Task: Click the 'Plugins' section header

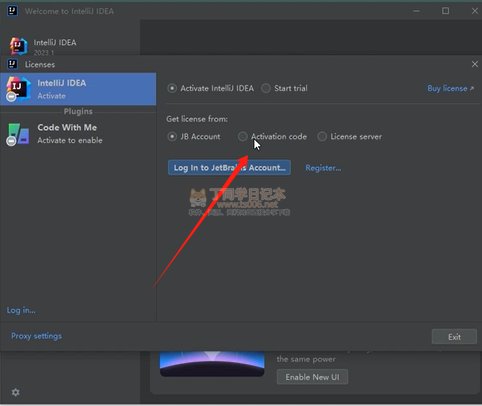Action: (x=78, y=111)
